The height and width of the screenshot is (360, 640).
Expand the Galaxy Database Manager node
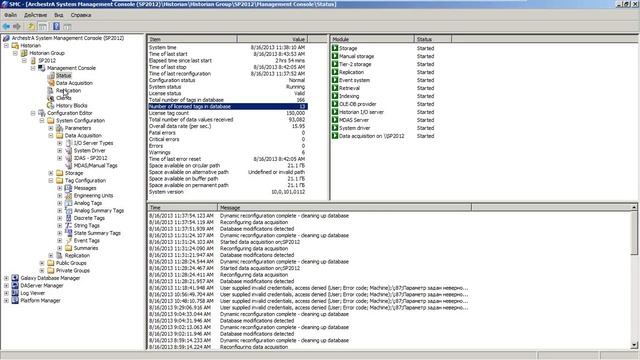click(6, 278)
